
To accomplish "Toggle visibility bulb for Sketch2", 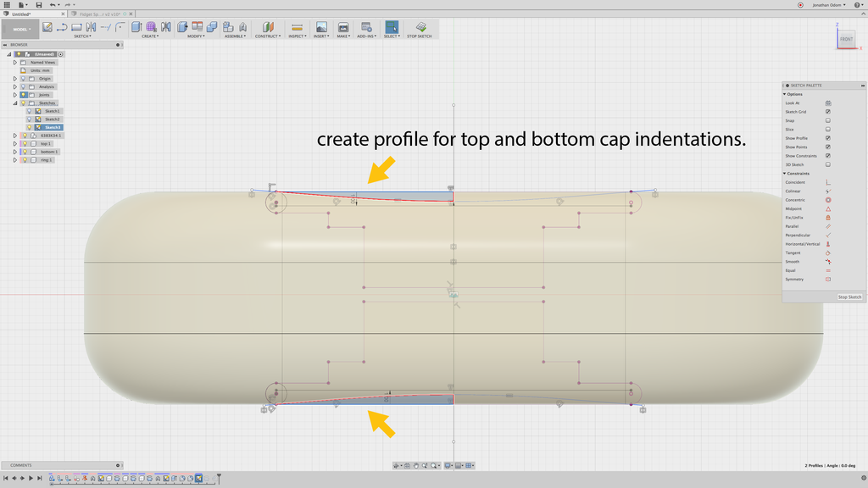I will [30, 119].
